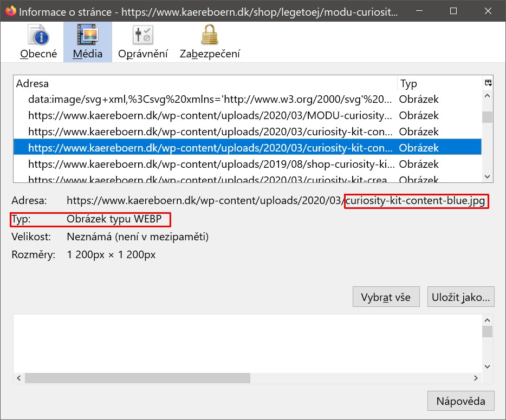506x420 pixels.
Task: Open the Obecné tab
Action: click(x=38, y=42)
